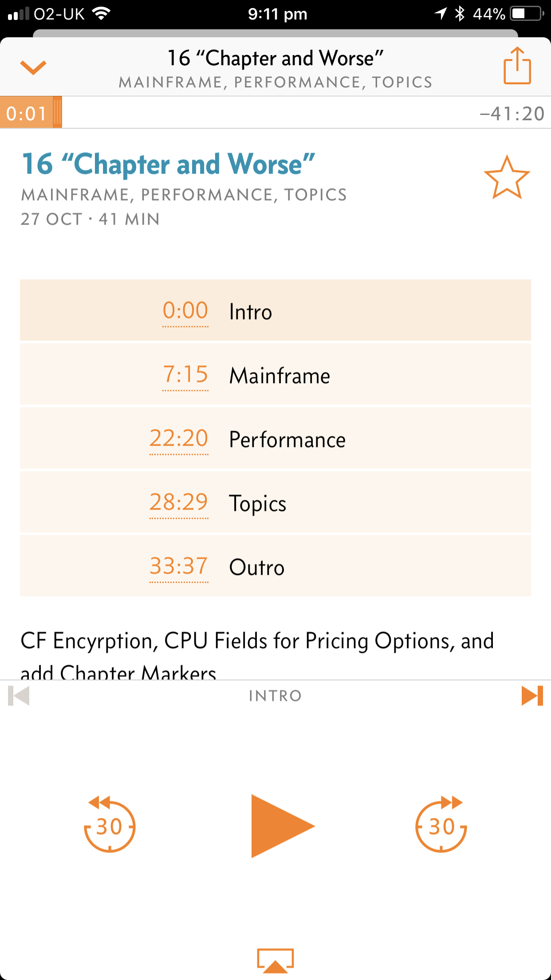Collapse the player with the down chevron
Screen dimensions: 551x980
click(33, 67)
